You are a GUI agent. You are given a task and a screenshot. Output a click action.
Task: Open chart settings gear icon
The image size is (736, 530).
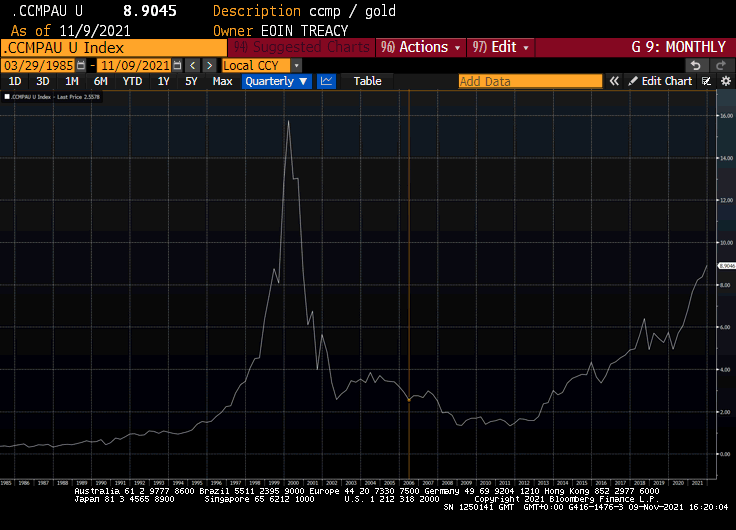coord(723,81)
